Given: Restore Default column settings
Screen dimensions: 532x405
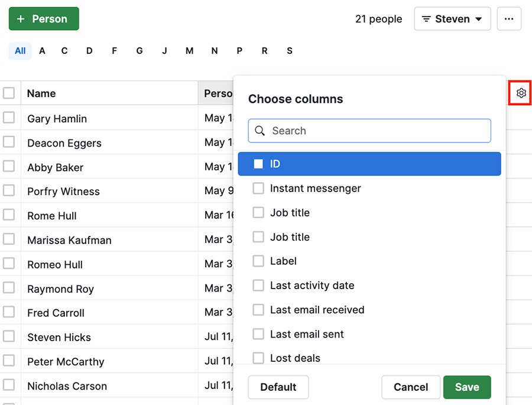Looking at the screenshot, I should 278,387.
